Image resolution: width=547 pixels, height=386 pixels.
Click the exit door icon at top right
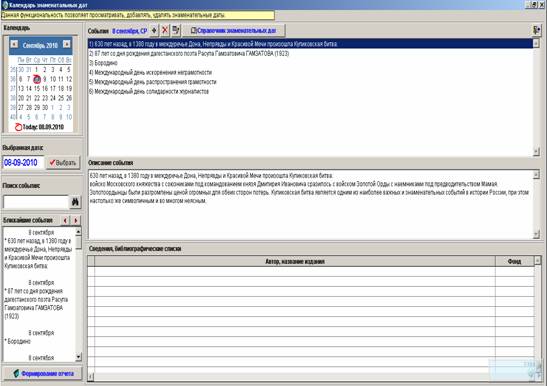pos(536,30)
